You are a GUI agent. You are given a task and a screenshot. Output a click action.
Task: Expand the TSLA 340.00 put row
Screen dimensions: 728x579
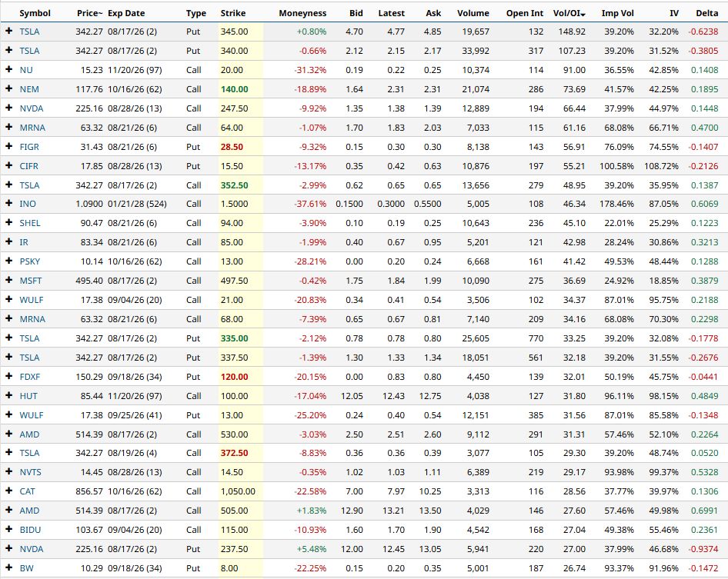[x=8, y=50]
